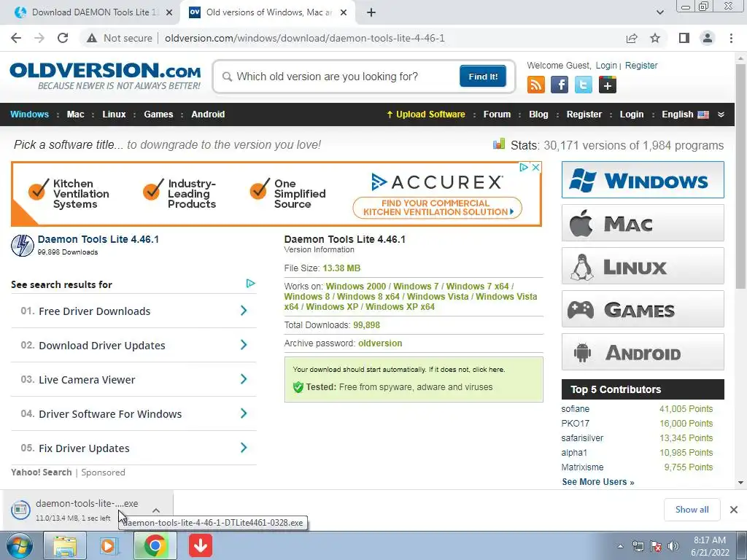Go back with the browser back arrow

pyautogui.click(x=16, y=38)
